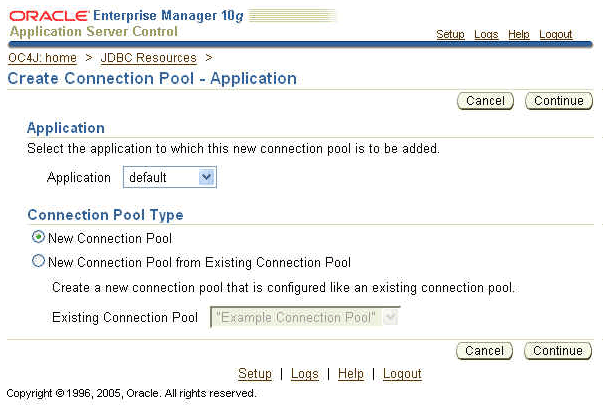The width and height of the screenshot is (603, 410).
Task: Go to OC4J: home breadcrumb
Action: coord(42,58)
